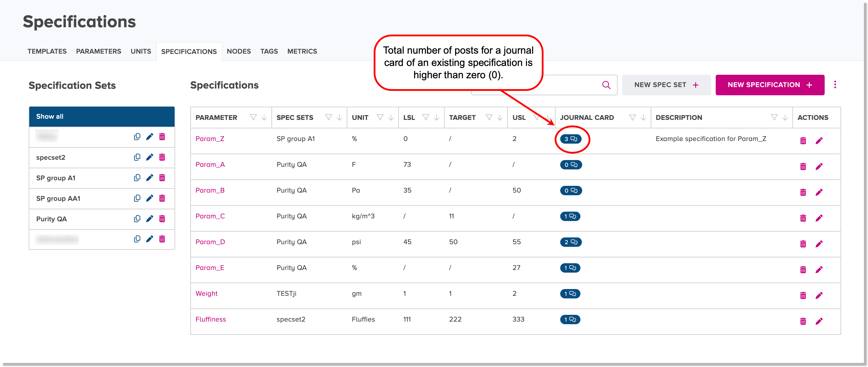868x367 pixels.
Task: Edit the Param_A specification row
Action: coord(819,166)
